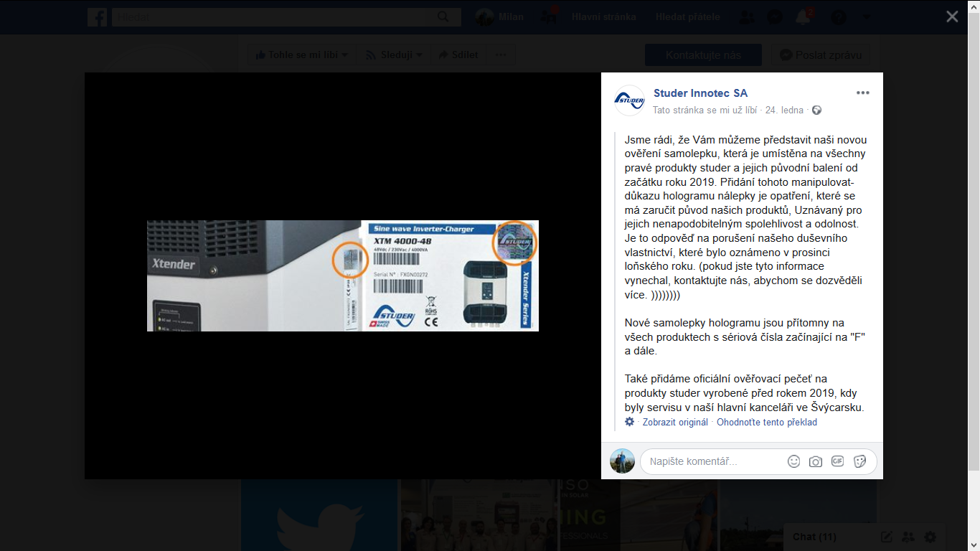Click the Xtender inverter product photo
This screenshot has height=551, width=980.
tap(343, 275)
